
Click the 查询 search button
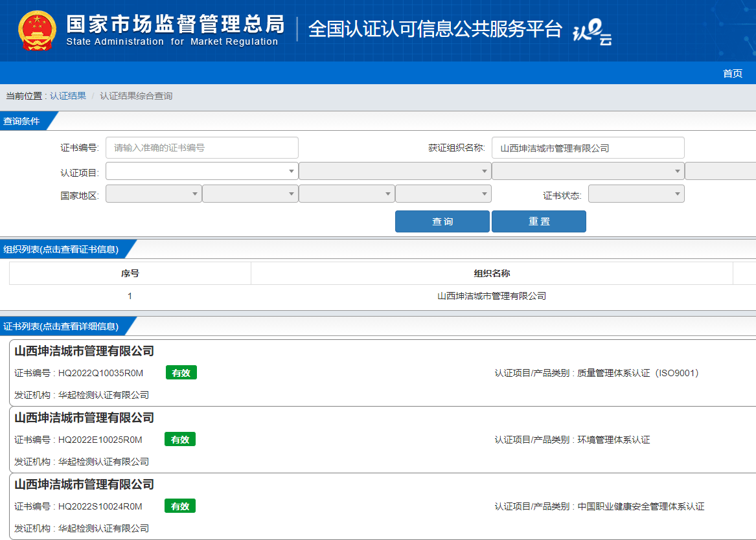coord(442,221)
